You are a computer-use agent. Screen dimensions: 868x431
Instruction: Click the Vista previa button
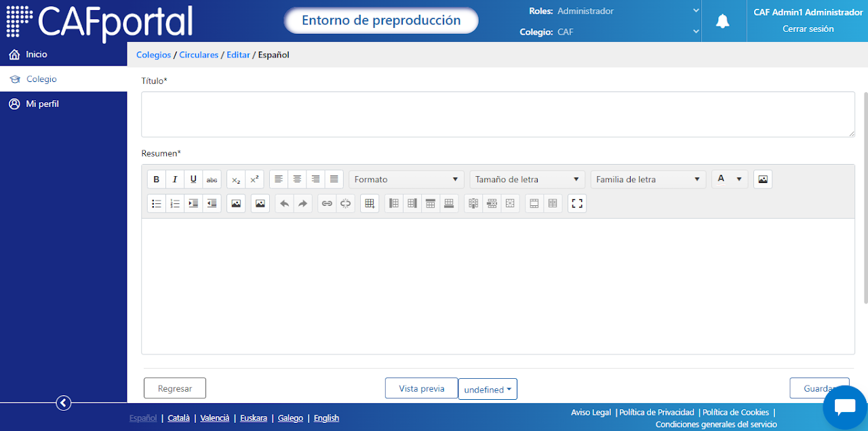tap(422, 388)
